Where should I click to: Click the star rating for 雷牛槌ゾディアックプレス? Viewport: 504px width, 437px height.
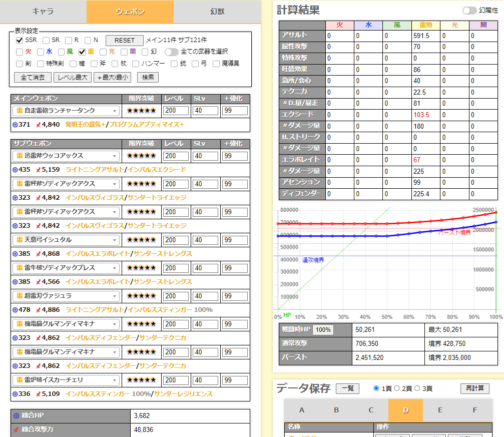click(x=141, y=268)
